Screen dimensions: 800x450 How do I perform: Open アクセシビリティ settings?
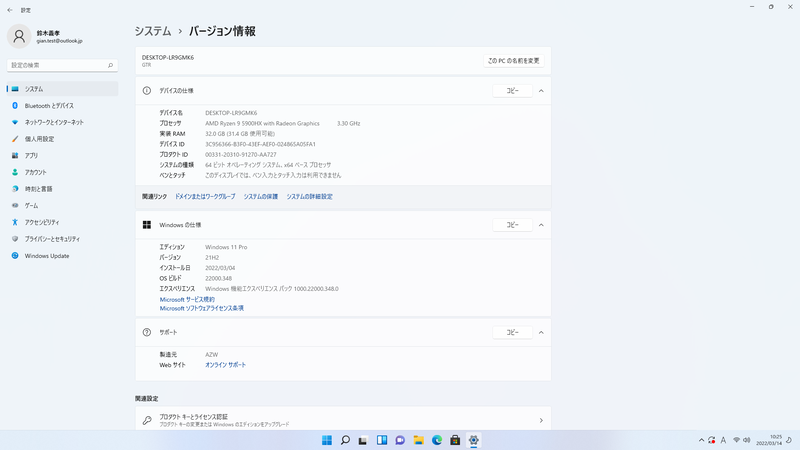62,222
